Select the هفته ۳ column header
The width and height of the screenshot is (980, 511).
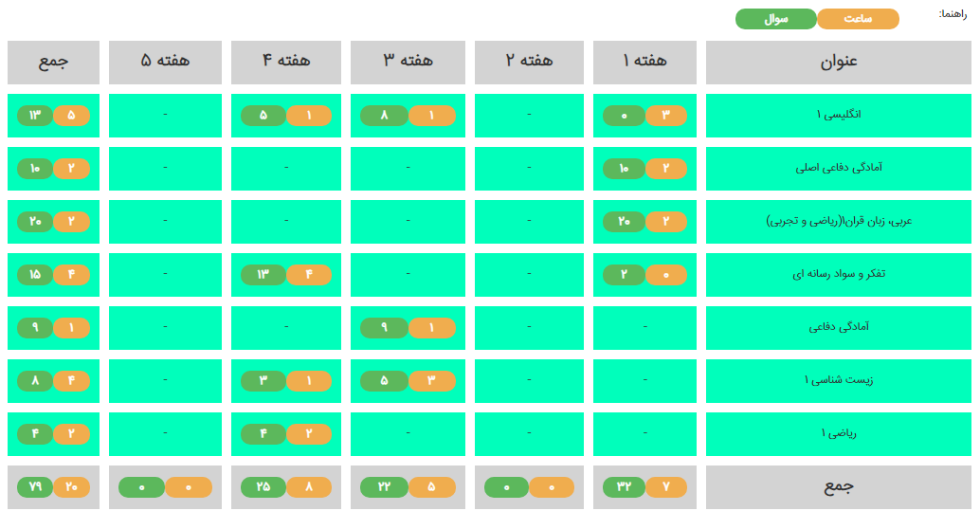[x=408, y=62]
